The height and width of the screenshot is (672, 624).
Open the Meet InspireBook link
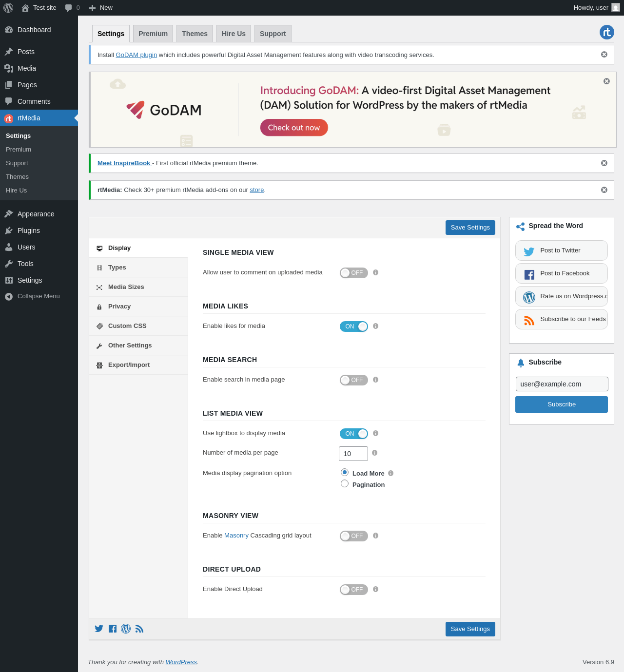(125, 163)
